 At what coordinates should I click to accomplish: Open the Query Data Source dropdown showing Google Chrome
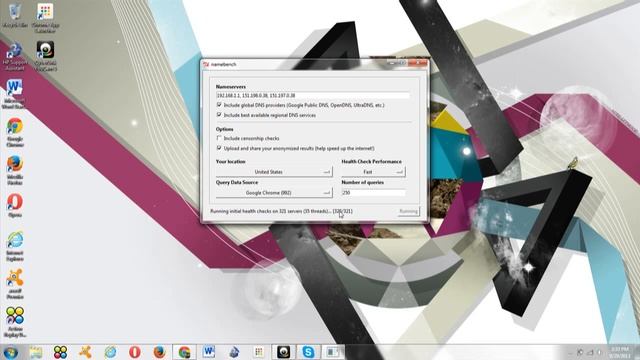274,193
